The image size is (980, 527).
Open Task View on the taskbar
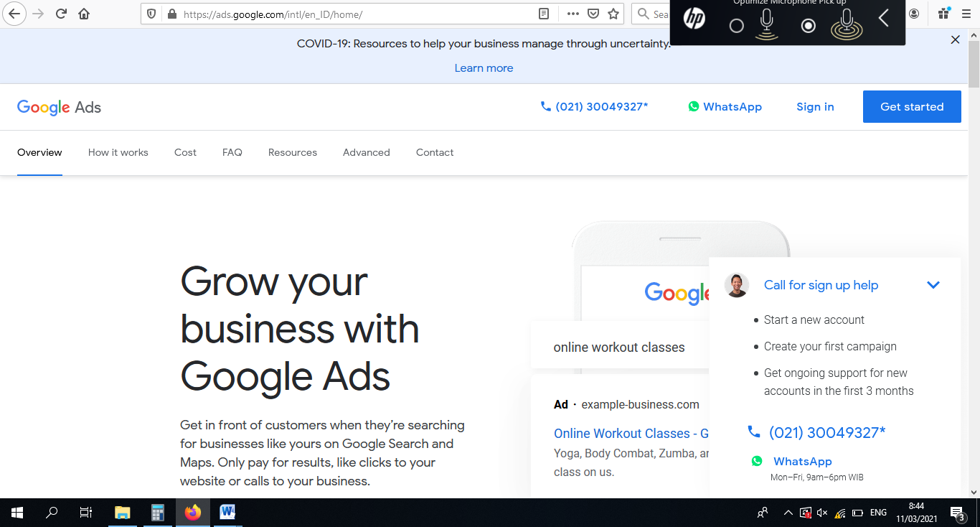86,513
